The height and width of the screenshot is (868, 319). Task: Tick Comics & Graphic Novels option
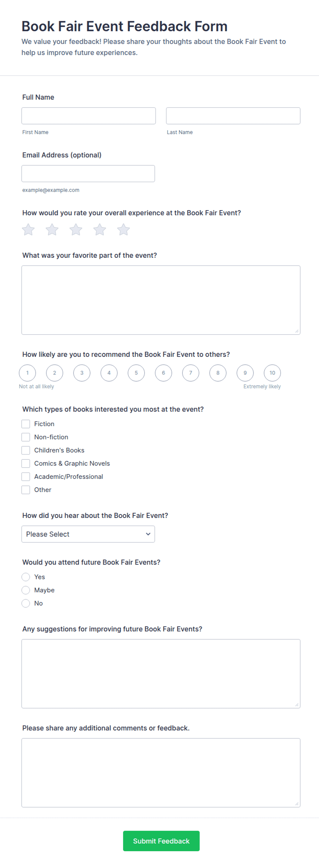coord(26,463)
